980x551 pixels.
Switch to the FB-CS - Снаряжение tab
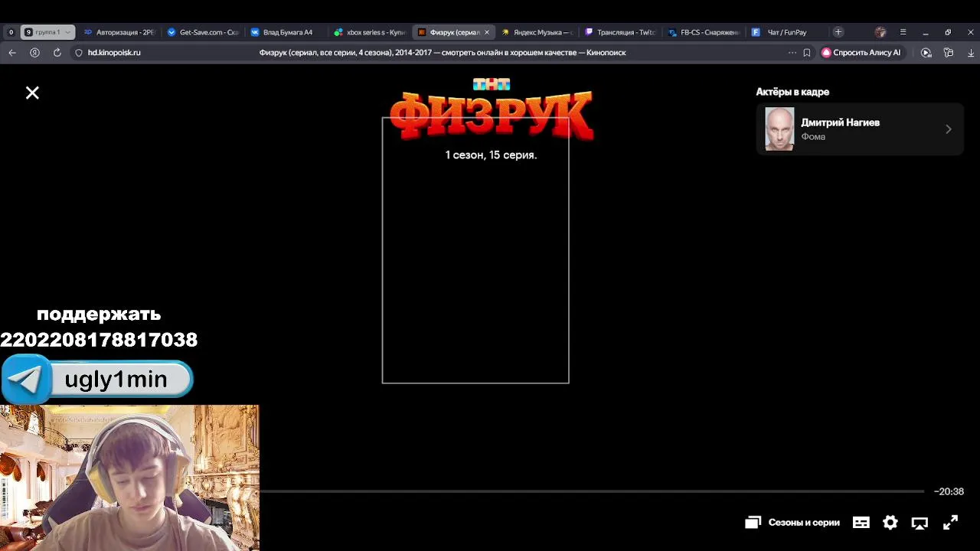coord(703,32)
